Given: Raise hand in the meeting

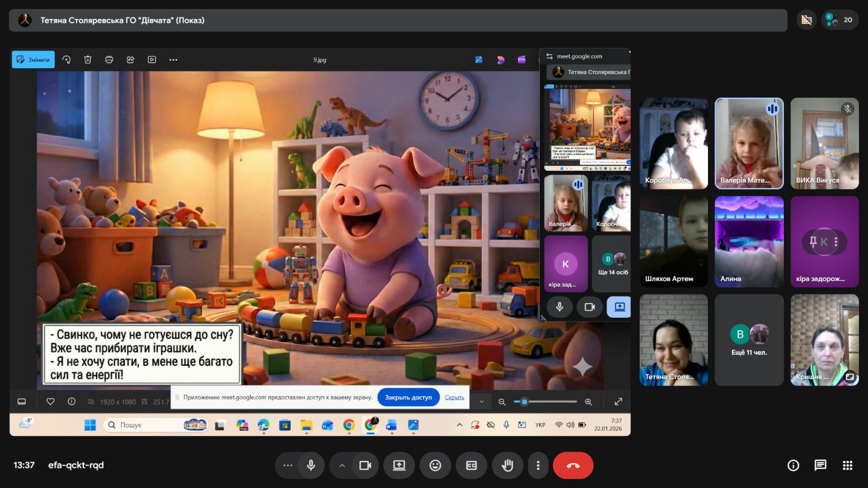Looking at the screenshot, I should [x=507, y=465].
